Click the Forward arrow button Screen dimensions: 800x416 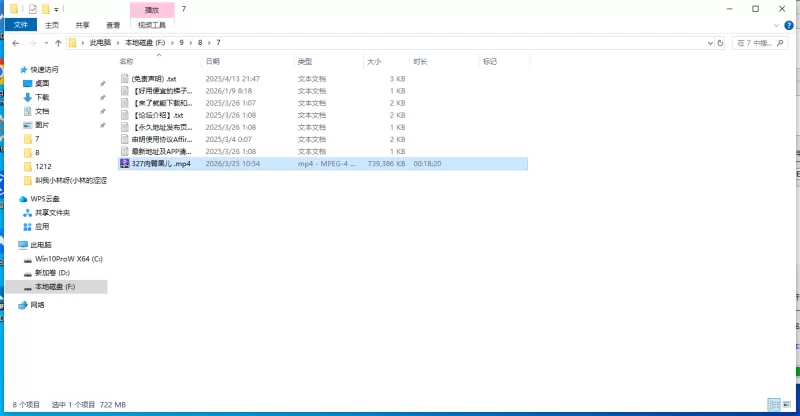point(33,43)
